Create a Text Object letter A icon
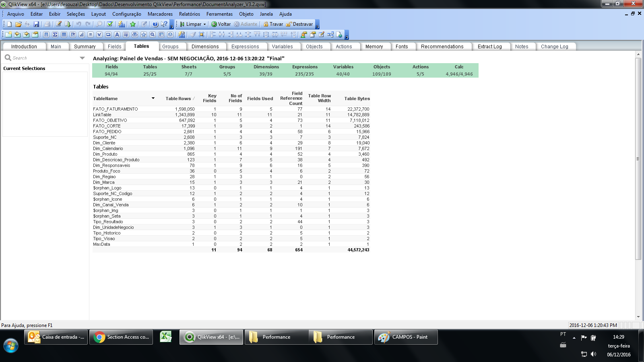 pos(117,35)
